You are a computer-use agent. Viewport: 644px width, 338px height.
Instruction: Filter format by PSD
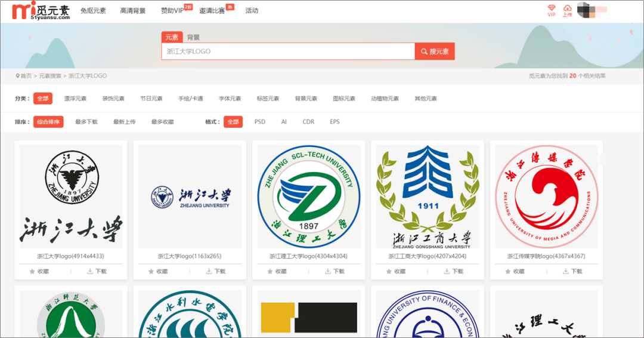tap(260, 122)
